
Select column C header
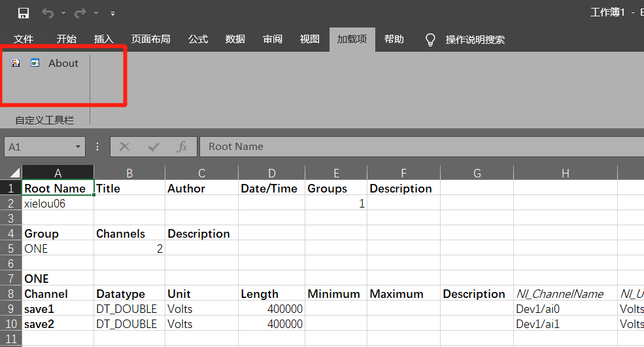(x=201, y=173)
